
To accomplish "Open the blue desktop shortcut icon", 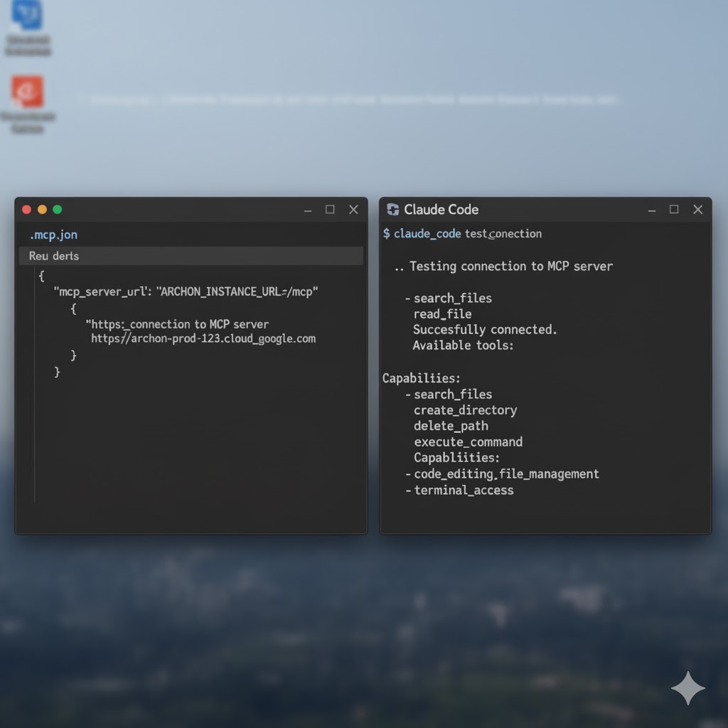I will click(x=28, y=15).
